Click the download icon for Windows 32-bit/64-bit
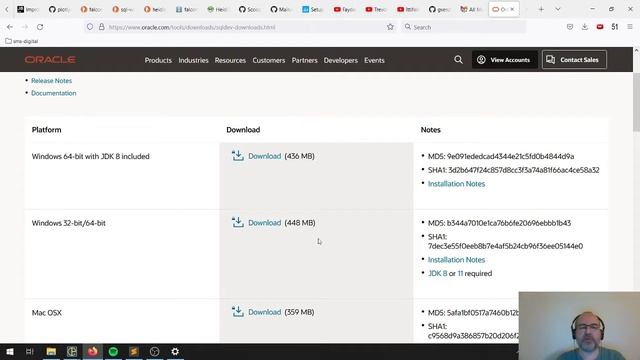 (x=238, y=222)
